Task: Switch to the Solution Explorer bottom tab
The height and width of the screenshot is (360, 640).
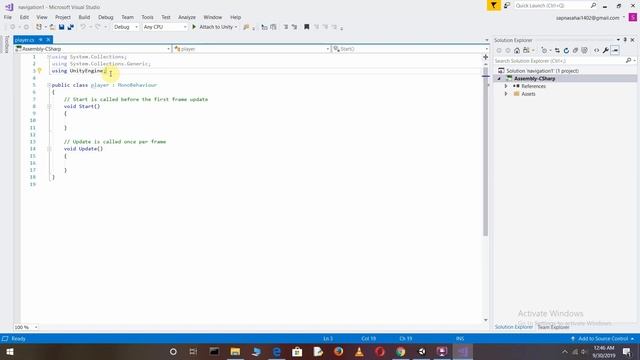Action: [514, 327]
